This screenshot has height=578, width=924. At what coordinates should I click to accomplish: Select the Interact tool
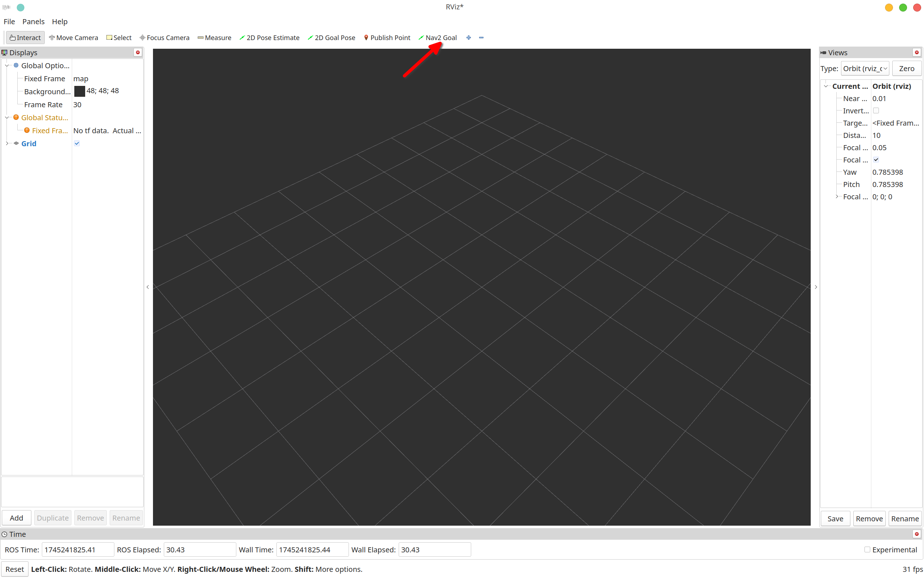25,38
